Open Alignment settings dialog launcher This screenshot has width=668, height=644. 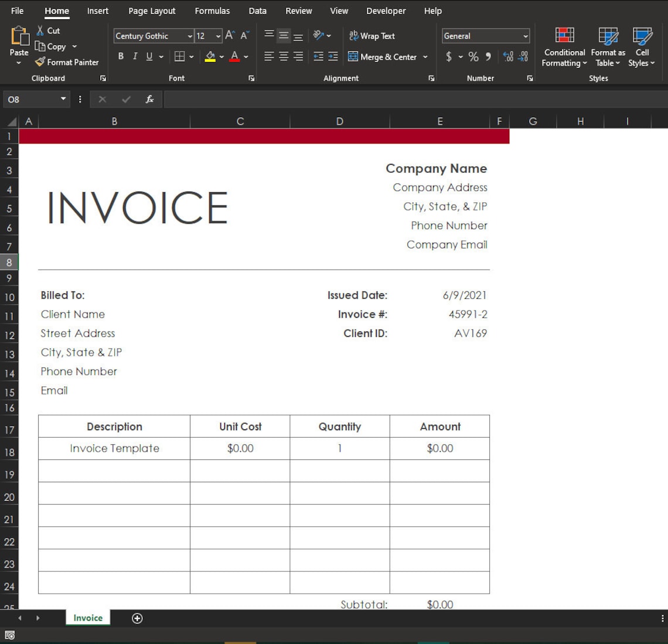point(431,79)
